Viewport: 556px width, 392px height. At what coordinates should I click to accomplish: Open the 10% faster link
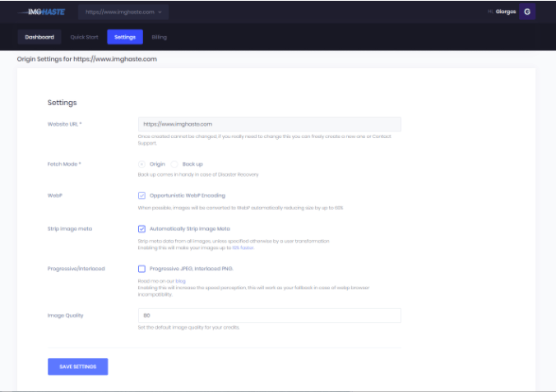pyautogui.click(x=243, y=247)
